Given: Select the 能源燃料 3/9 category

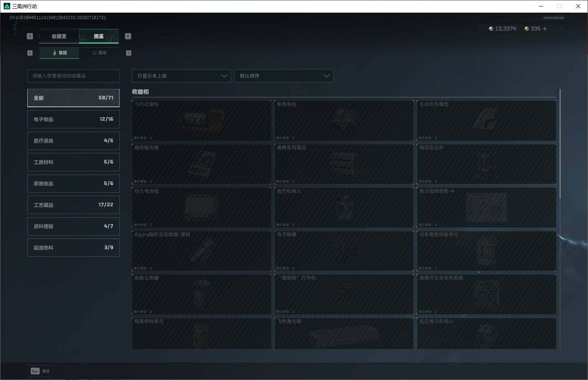Looking at the screenshot, I should pyautogui.click(x=73, y=247).
